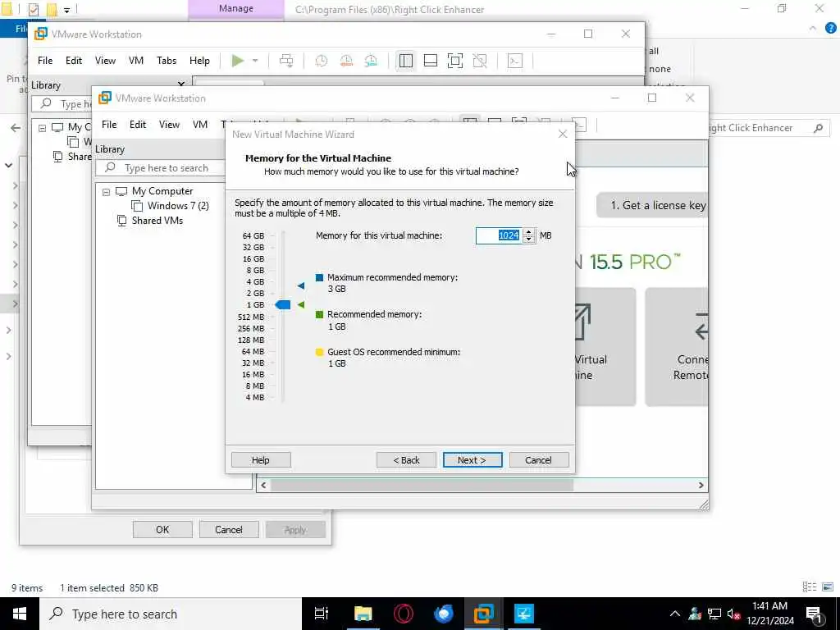Click the blue maximum recommended memory marker
The height and width of the screenshot is (630, 840).
click(x=301, y=285)
